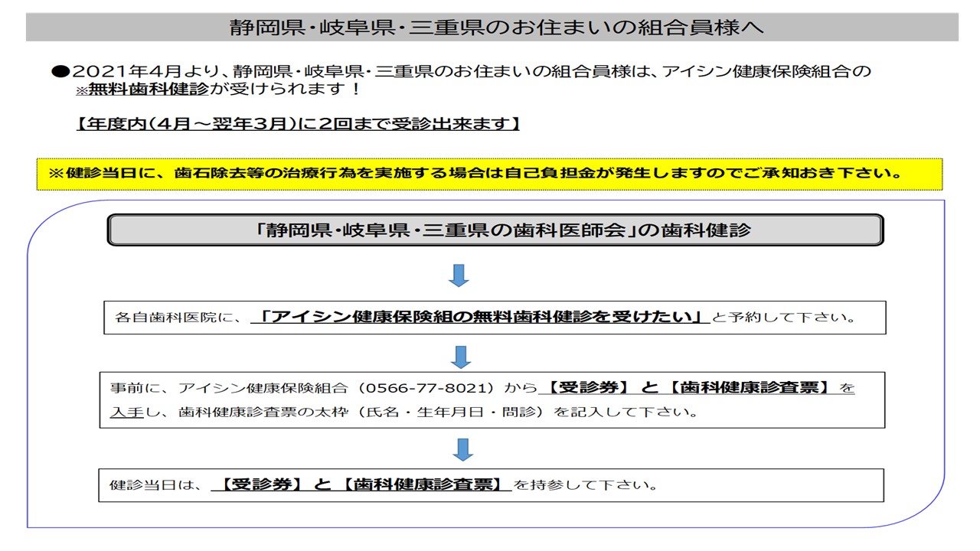Click 【受診券】 と 【歯科健康診査票】 before を持参して下さい

tap(361, 484)
